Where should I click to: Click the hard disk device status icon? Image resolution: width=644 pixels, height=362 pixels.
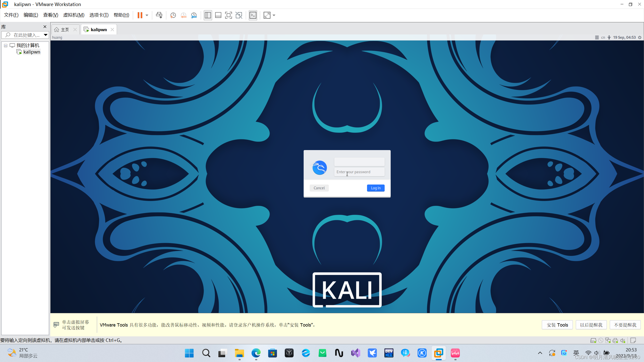[593, 340]
